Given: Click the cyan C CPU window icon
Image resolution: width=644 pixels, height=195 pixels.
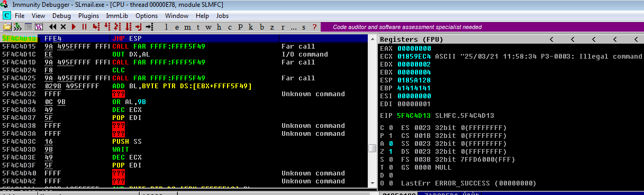Looking at the screenshot, I should point(6,16).
